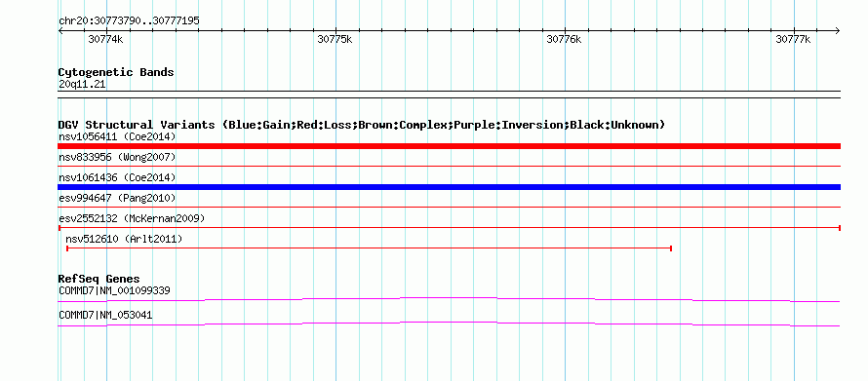
Task: Click the red esv994647 variant line
Action: click(x=449, y=207)
